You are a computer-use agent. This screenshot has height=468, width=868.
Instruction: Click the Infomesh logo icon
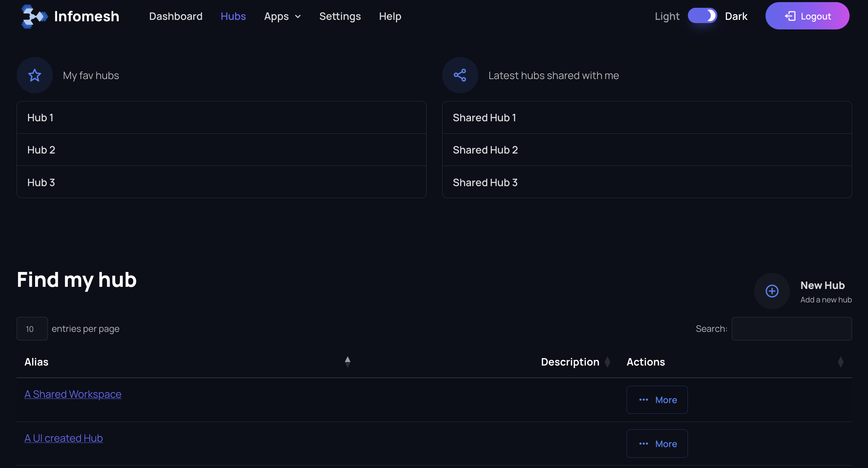pos(34,16)
